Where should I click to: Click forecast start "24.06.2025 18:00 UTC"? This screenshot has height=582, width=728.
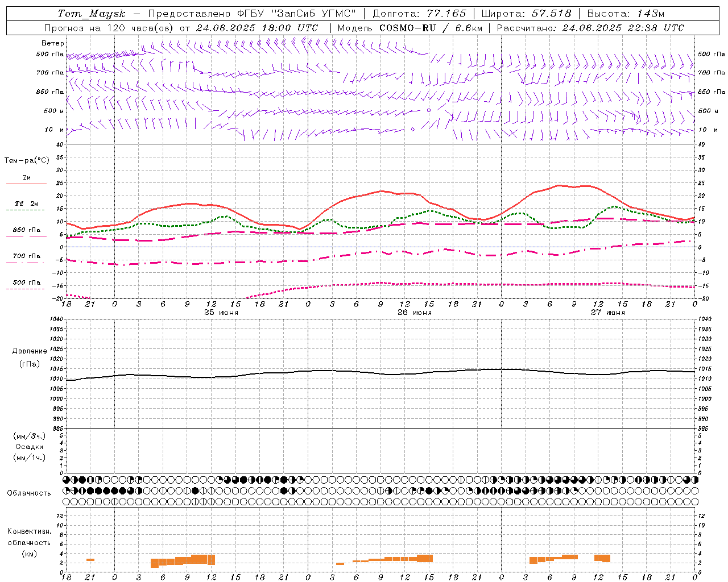pos(257,28)
